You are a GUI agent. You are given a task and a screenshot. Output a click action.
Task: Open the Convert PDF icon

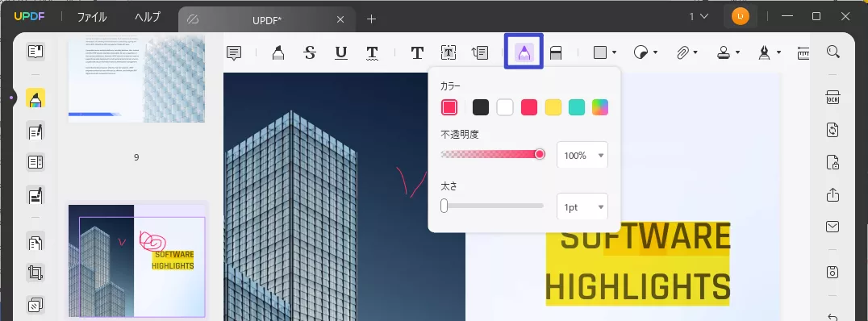click(x=833, y=130)
